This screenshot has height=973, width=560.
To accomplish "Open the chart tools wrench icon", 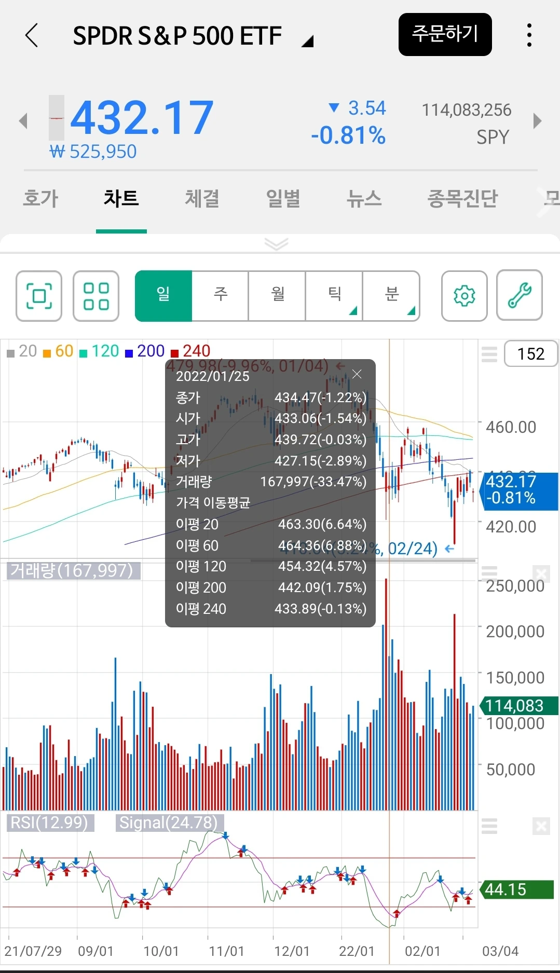I will click(x=520, y=295).
